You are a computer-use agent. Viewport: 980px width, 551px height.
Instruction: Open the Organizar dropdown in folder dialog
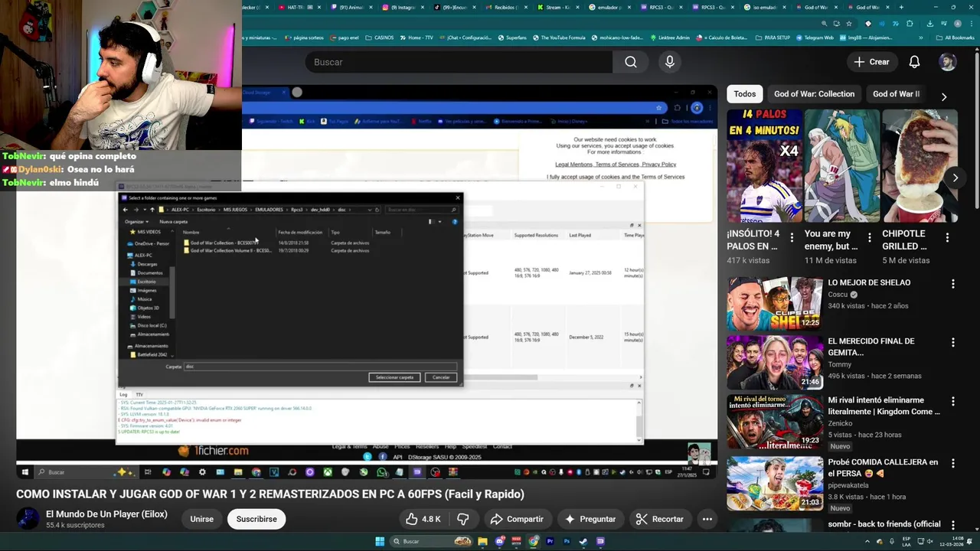click(136, 222)
